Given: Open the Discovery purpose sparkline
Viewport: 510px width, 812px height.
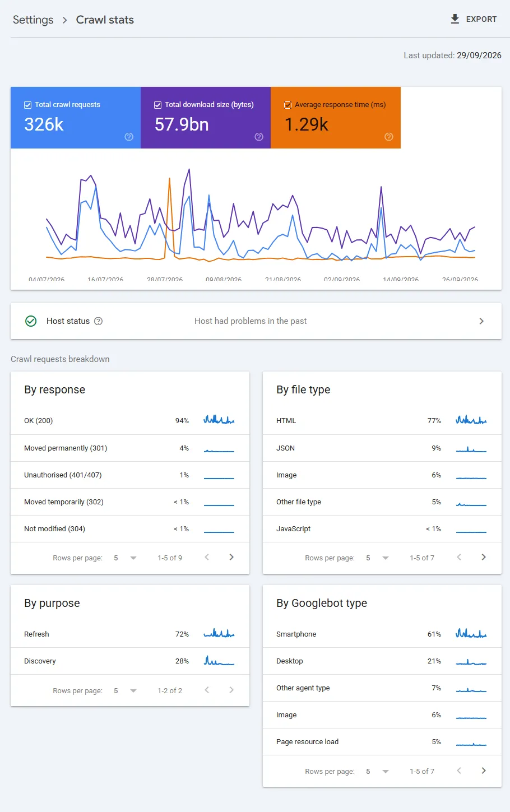Looking at the screenshot, I should (x=219, y=661).
